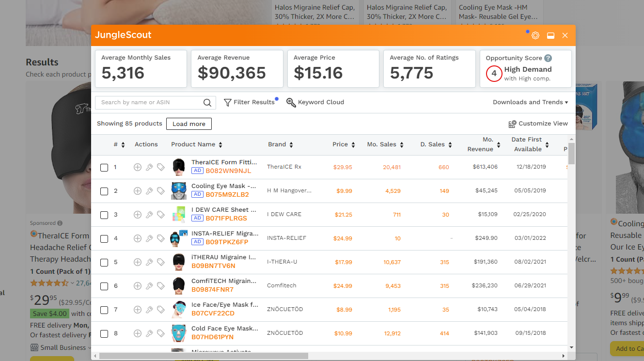Select checkbox for row 7 Ice Face/Eye Mask
The image size is (644, 361).
click(104, 310)
